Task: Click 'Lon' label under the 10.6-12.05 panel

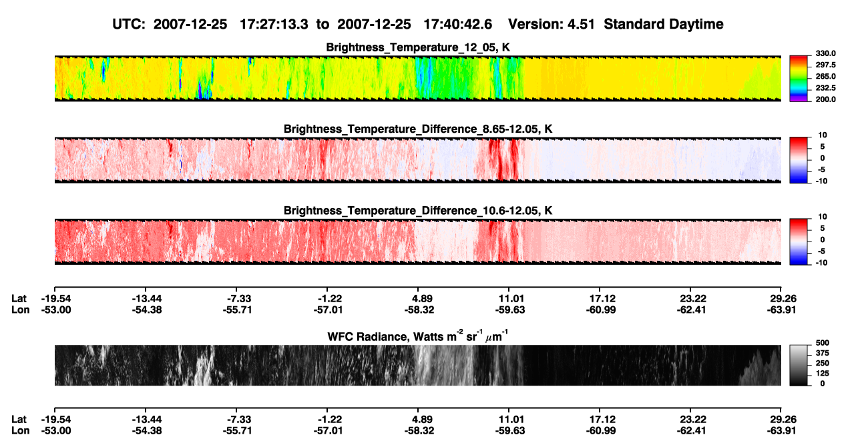Action: tap(19, 310)
